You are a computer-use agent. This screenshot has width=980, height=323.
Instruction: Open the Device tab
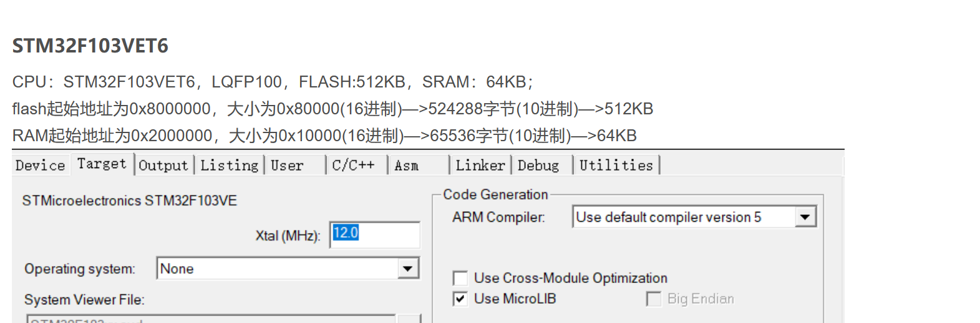tap(40, 166)
